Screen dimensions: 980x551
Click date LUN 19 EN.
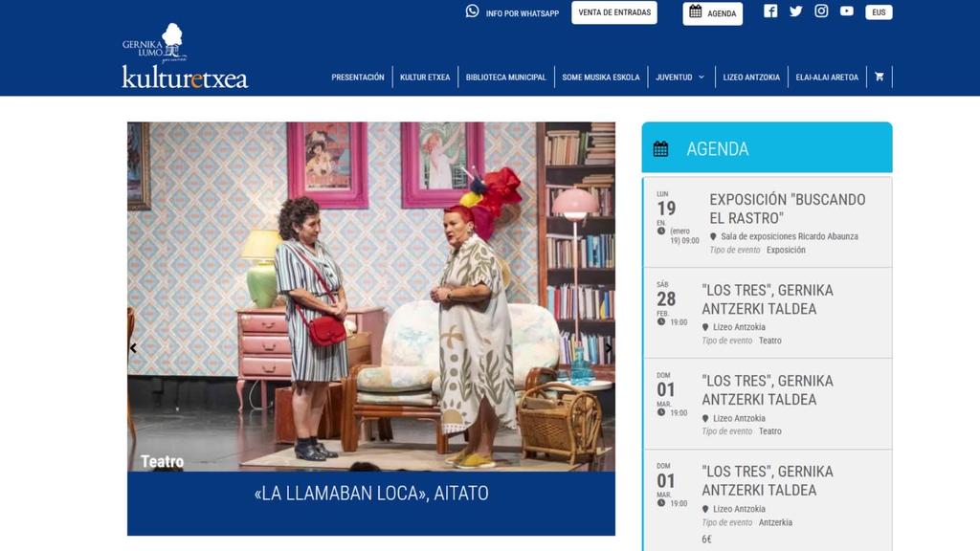pos(666,209)
